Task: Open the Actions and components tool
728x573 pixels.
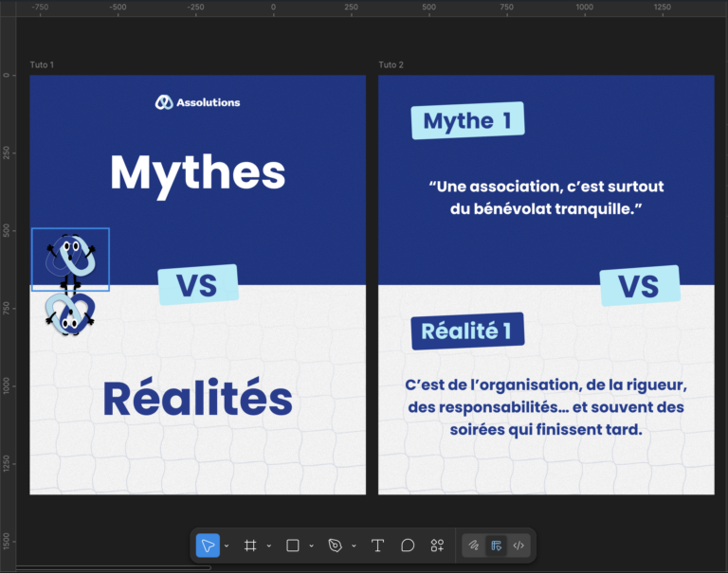Action: click(x=437, y=546)
